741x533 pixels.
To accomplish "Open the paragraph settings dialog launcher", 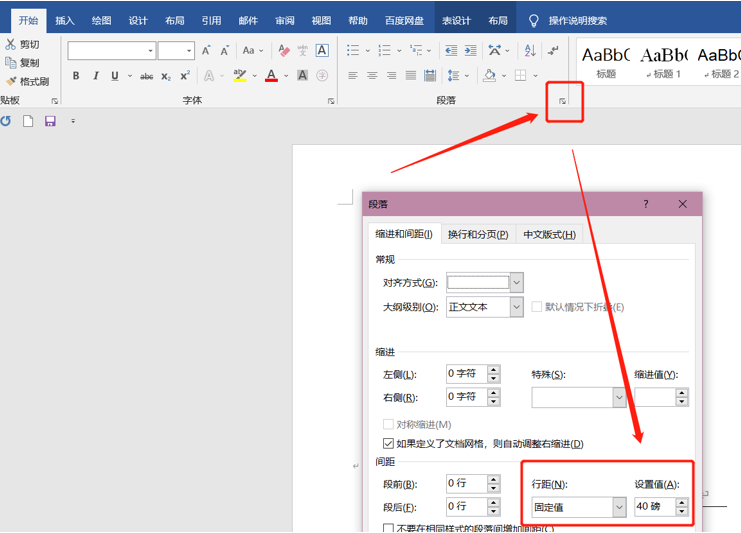I will [x=563, y=101].
